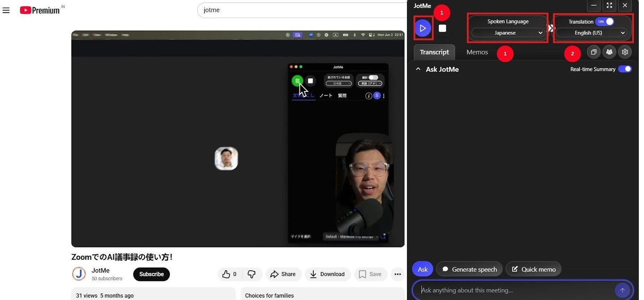The image size is (644, 300).
Task: Open the more actions three-dot menu
Action: [x=398, y=274]
